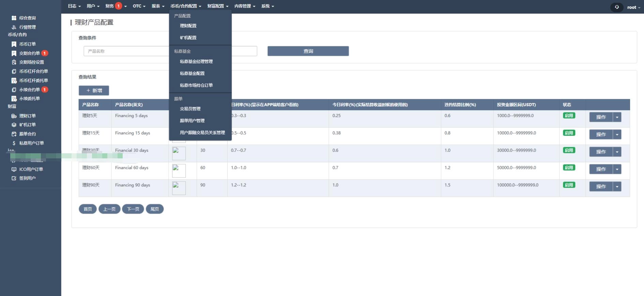This screenshot has width=644, height=296.
Task: Click the 行情管理 sort icon in sidebar
Action: 14,27
